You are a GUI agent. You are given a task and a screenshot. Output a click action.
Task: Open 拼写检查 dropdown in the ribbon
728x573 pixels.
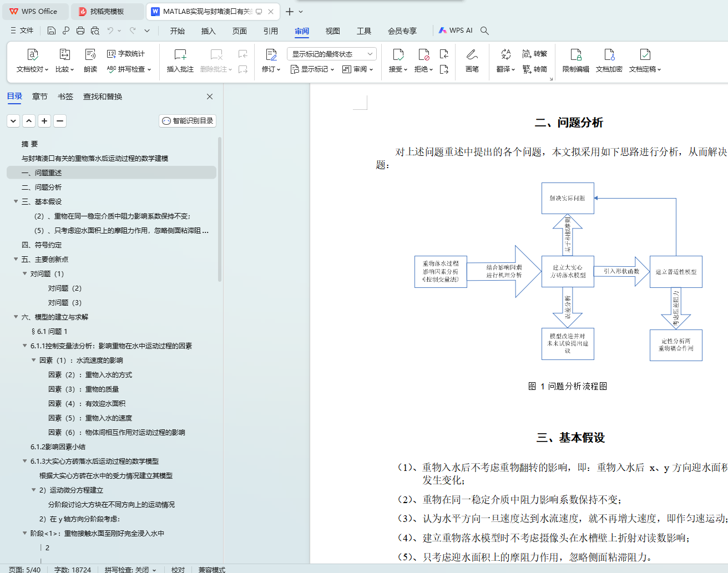click(129, 69)
